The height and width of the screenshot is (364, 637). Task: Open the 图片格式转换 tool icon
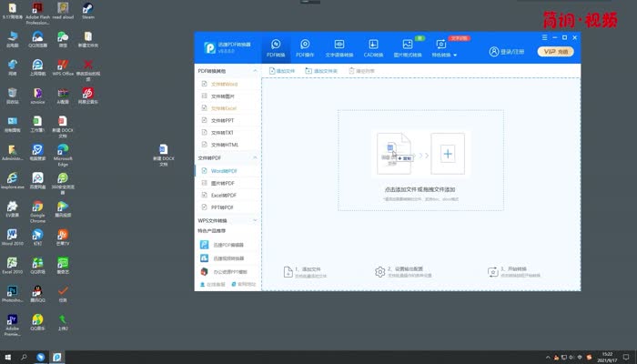[x=407, y=47]
